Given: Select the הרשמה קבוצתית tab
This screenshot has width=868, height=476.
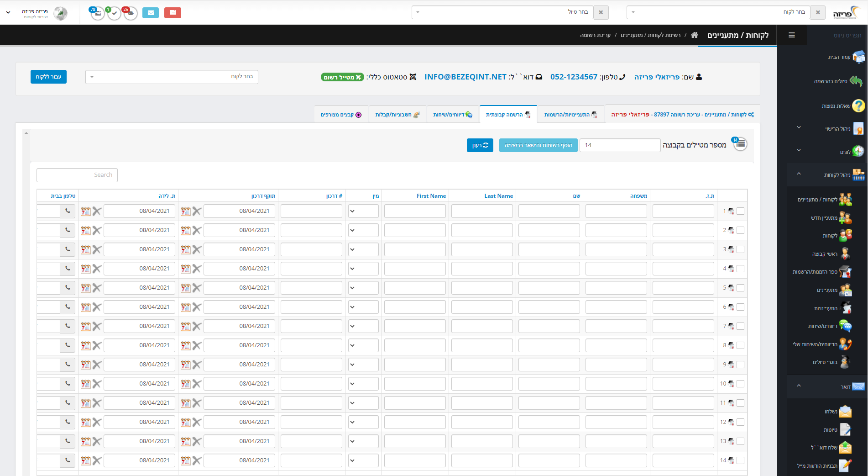Looking at the screenshot, I should pos(508,115).
